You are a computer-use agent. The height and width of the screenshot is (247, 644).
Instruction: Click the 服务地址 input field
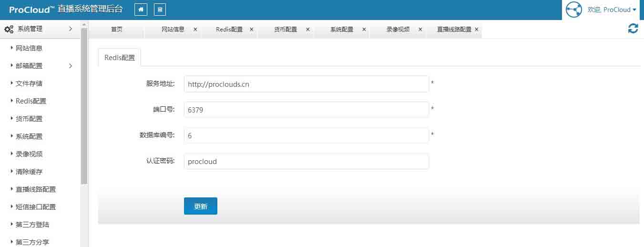coord(306,84)
